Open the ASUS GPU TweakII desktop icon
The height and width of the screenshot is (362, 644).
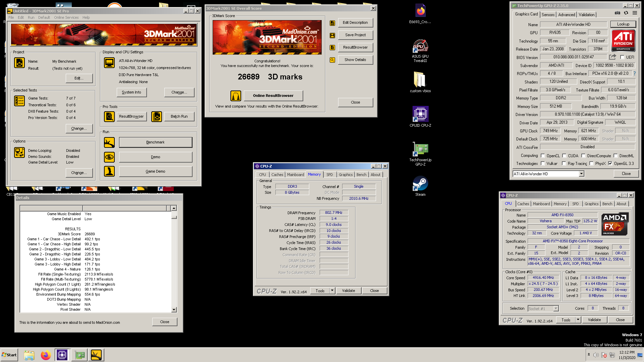pos(420,51)
